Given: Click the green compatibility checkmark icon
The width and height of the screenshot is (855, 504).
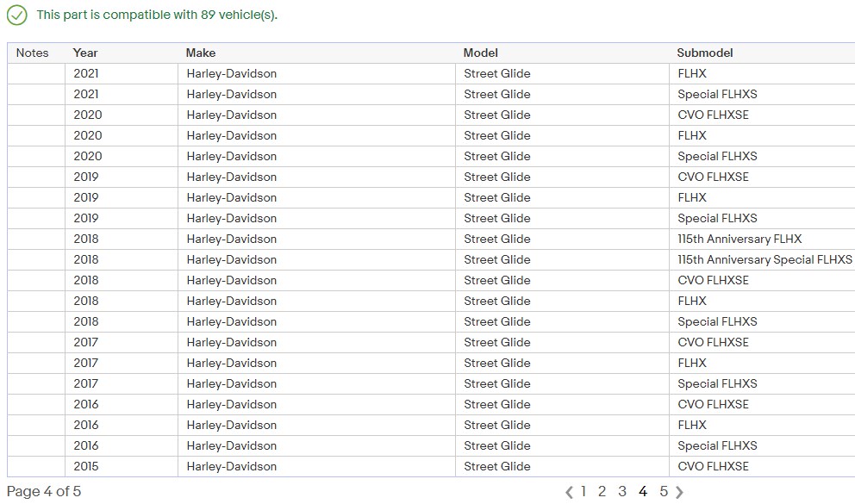Looking at the screenshot, I should click(x=17, y=16).
